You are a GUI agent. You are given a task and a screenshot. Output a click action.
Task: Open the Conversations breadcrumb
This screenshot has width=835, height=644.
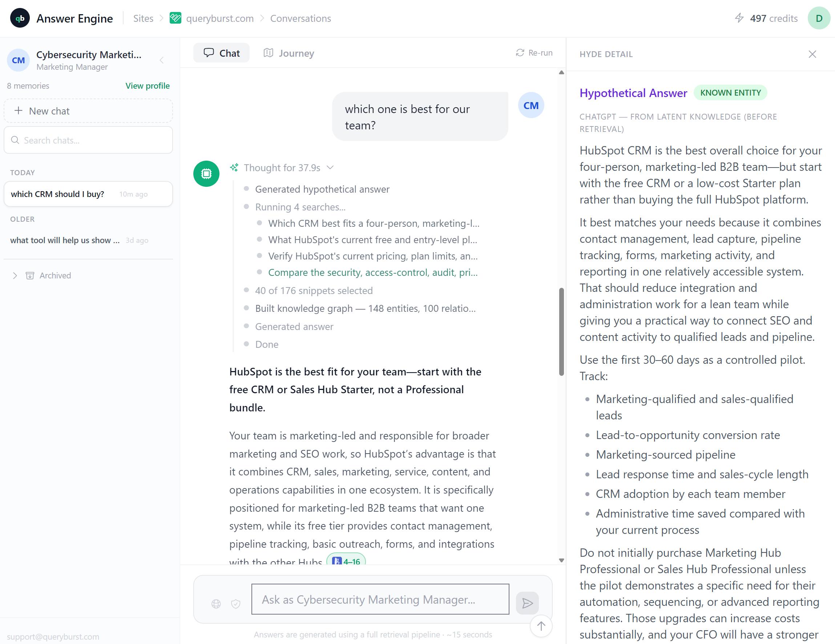tap(300, 19)
